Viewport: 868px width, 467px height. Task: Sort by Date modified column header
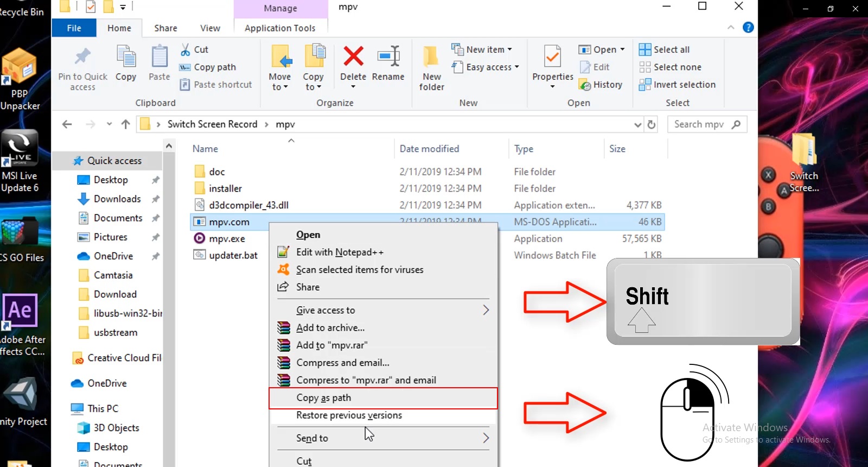(429, 149)
